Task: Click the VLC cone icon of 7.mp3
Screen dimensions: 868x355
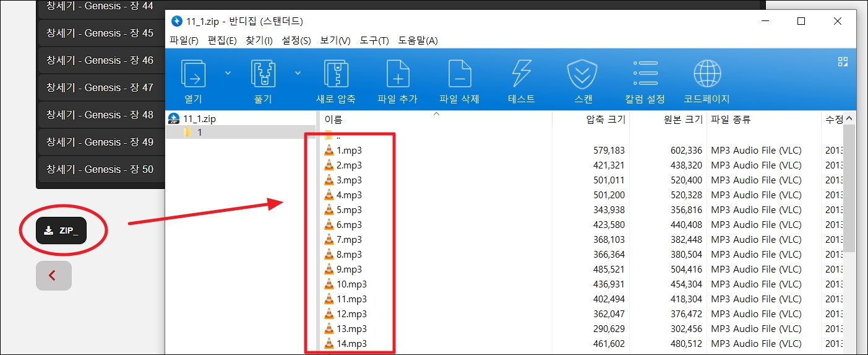Action: click(329, 239)
